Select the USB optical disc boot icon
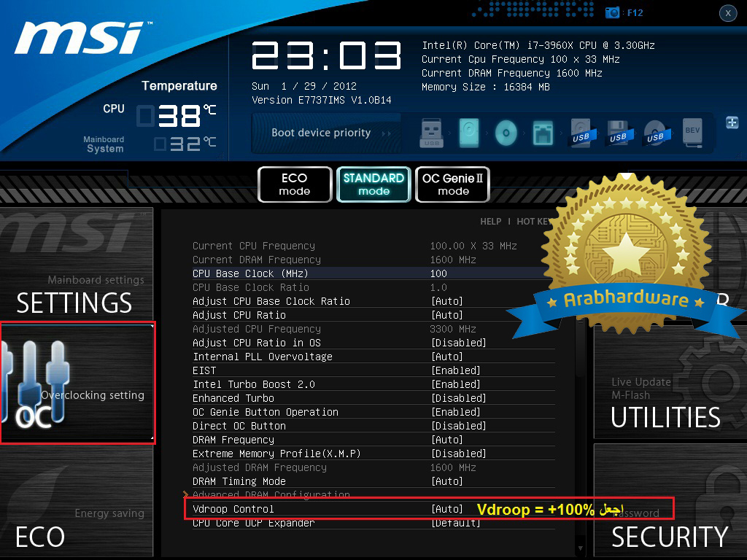The image size is (747, 560). pos(655,133)
